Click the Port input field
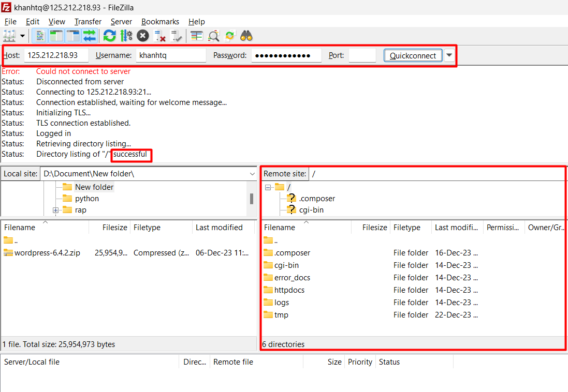Viewport: 568px width, 392px height. click(x=362, y=55)
